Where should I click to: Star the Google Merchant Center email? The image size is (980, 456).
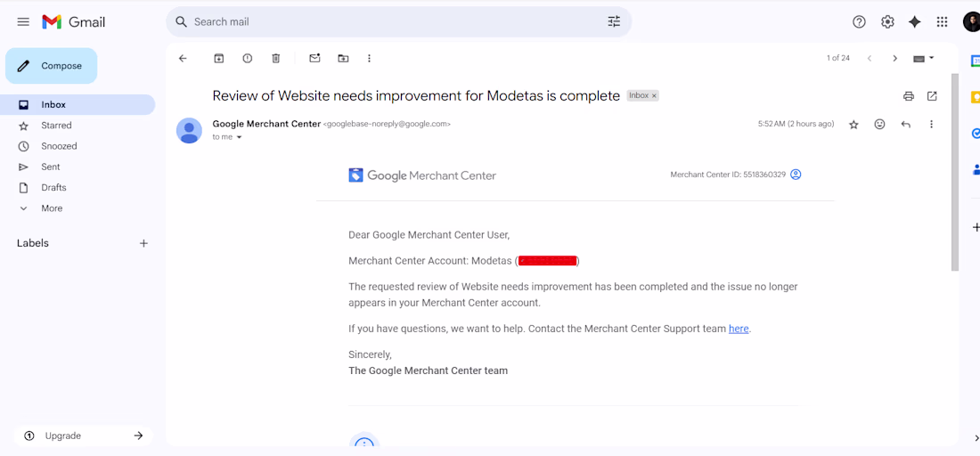click(x=853, y=125)
